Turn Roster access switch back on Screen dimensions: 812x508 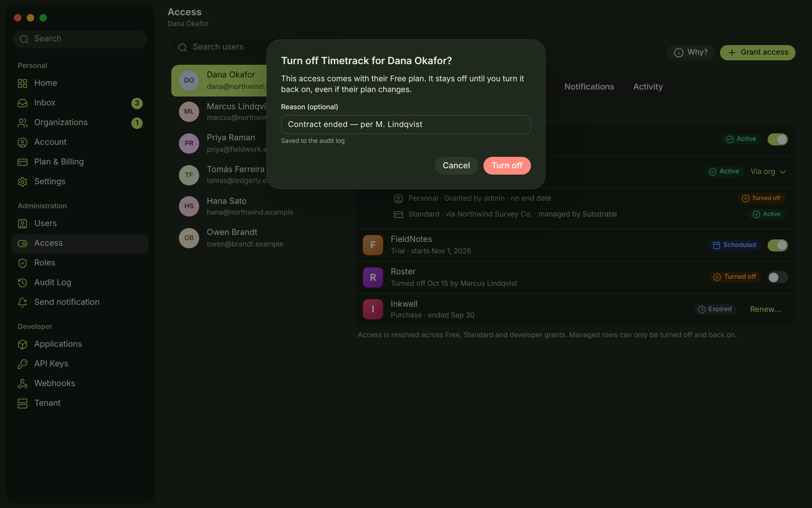coord(777,277)
